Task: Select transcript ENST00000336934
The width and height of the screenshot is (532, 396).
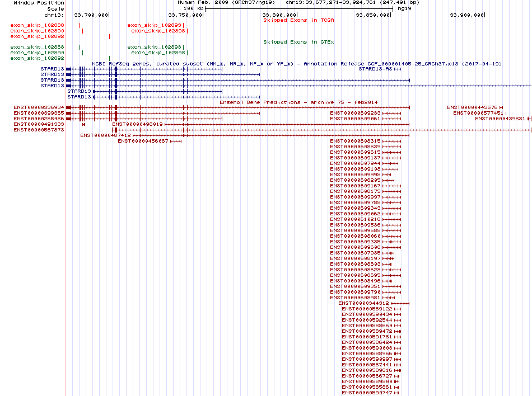Action: 39,107
